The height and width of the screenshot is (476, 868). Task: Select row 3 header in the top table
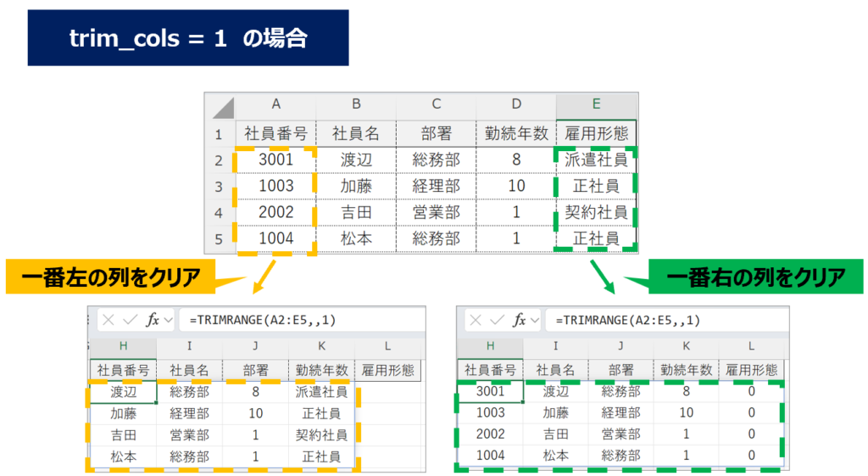click(x=219, y=186)
